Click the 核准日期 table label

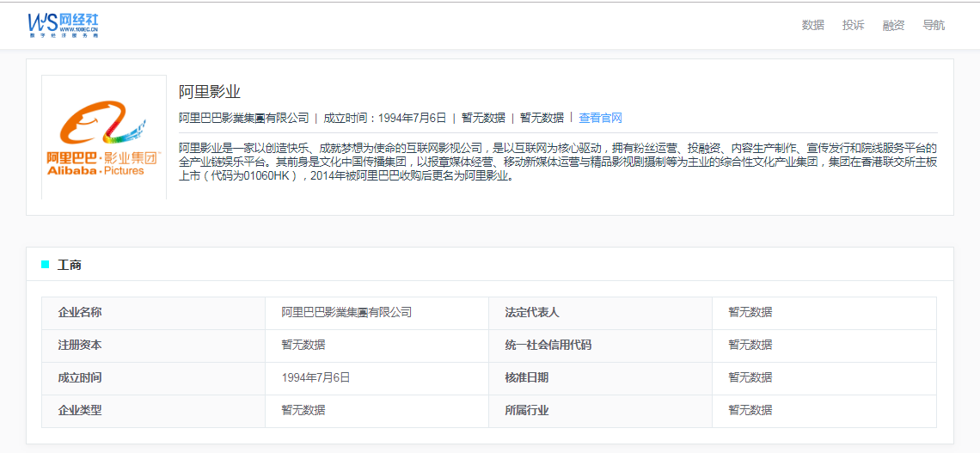[x=527, y=377]
